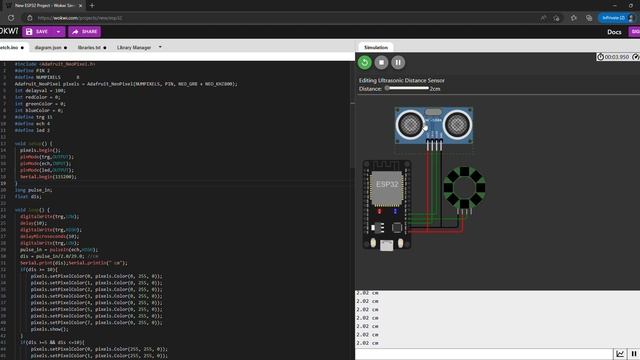Screen dimensions: 640x360
Task: Click the read aloud icon in address bar
Action: coord(543,18)
